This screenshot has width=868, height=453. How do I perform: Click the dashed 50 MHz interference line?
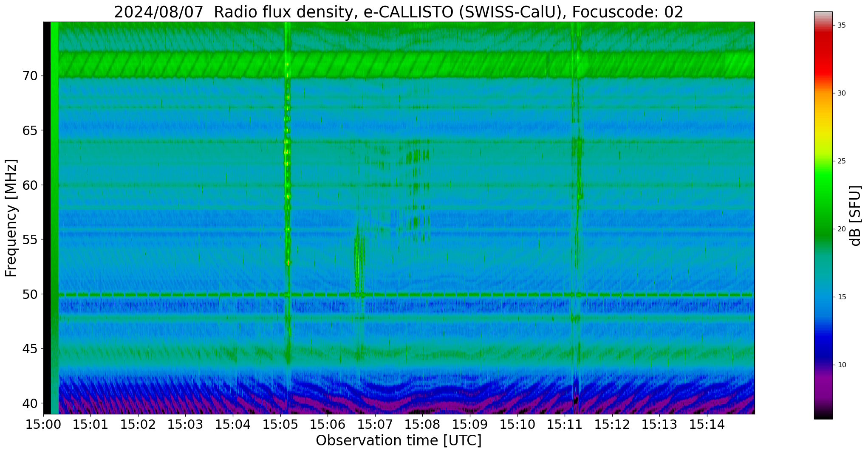(406, 295)
